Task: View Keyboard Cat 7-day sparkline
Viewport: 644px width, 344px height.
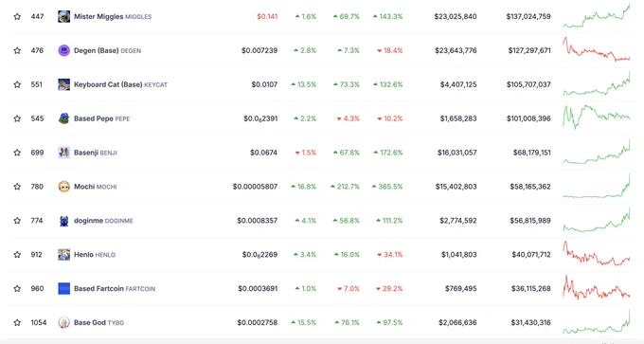Action: (x=597, y=83)
